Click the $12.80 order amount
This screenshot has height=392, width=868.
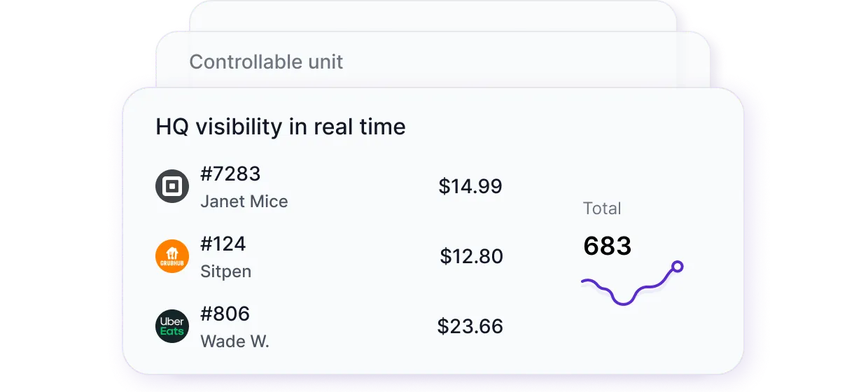(471, 256)
